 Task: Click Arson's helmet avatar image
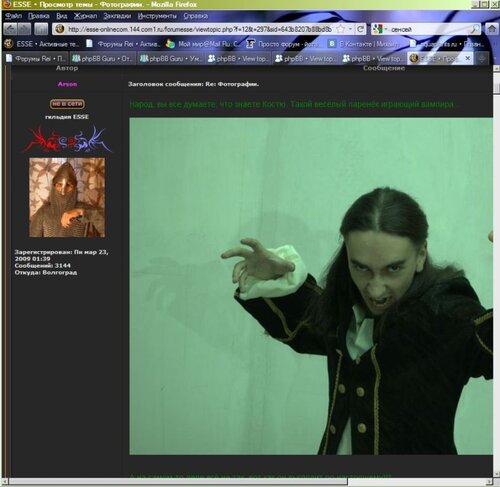tap(67, 197)
